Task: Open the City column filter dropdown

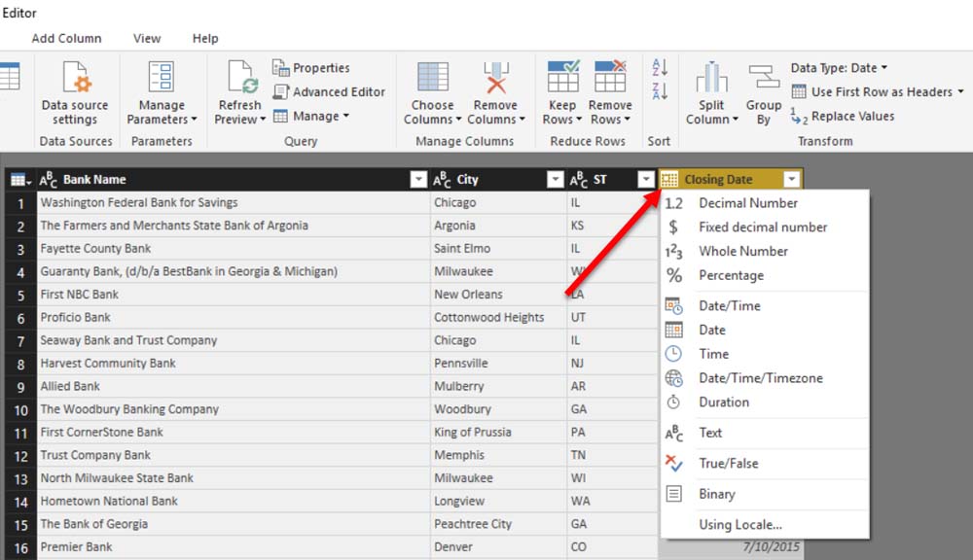Action: tap(556, 180)
